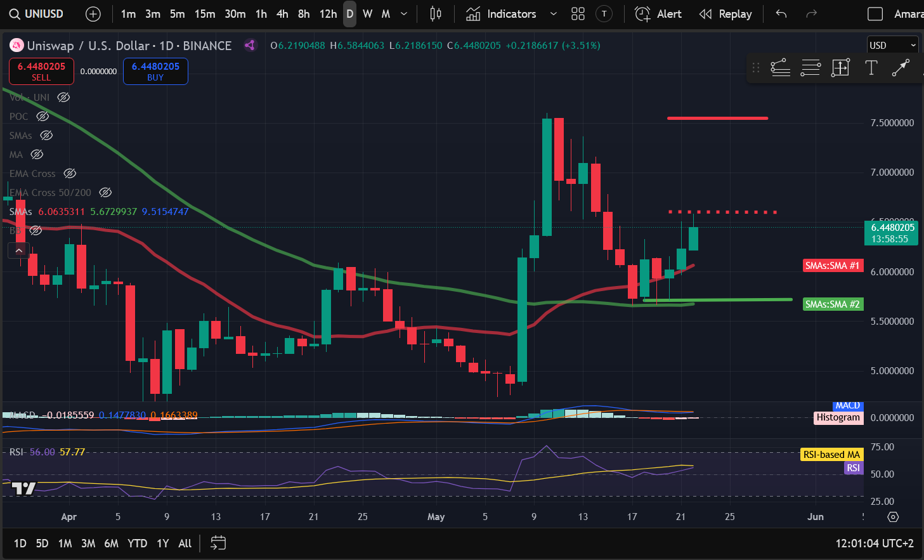Click the current price 6.4480205 label
Screen dimensions: 924x560
(891, 233)
